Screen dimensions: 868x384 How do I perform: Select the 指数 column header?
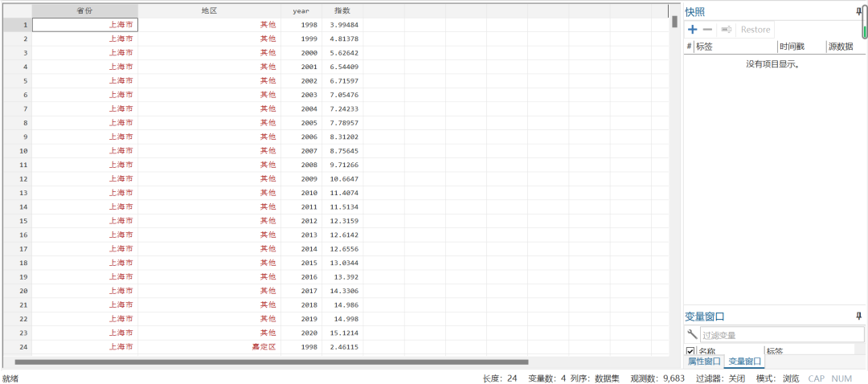[x=342, y=11]
